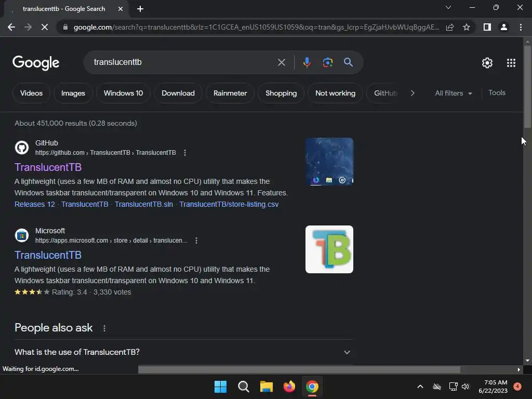
Task: Select the Windows 10 filter chip
Action: point(123,93)
